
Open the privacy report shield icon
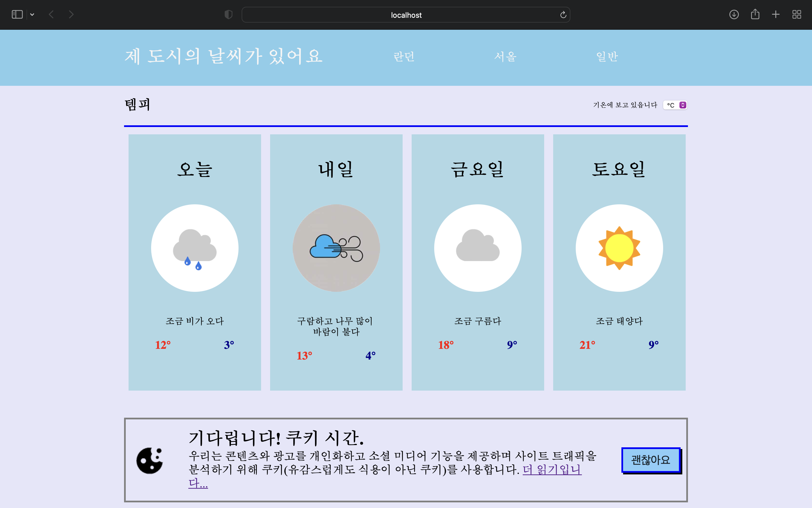click(x=228, y=14)
